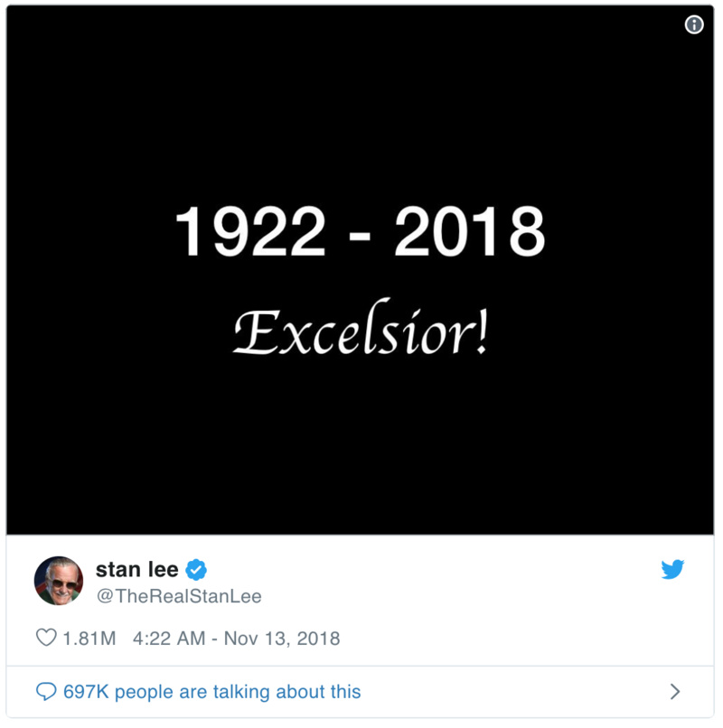The image size is (723, 728).
Task: Click the blue verified checkmark badge
Action: (x=197, y=570)
